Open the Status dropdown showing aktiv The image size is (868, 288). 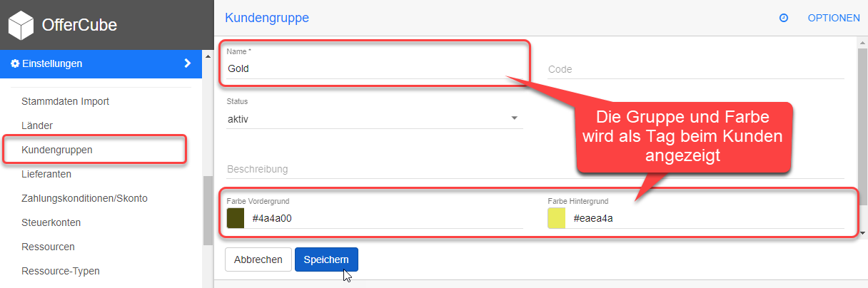pyautogui.click(x=375, y=118)
